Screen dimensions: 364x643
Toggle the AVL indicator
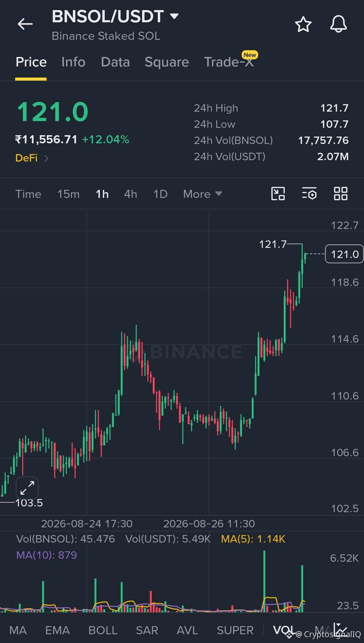click(x=187, y=630)
